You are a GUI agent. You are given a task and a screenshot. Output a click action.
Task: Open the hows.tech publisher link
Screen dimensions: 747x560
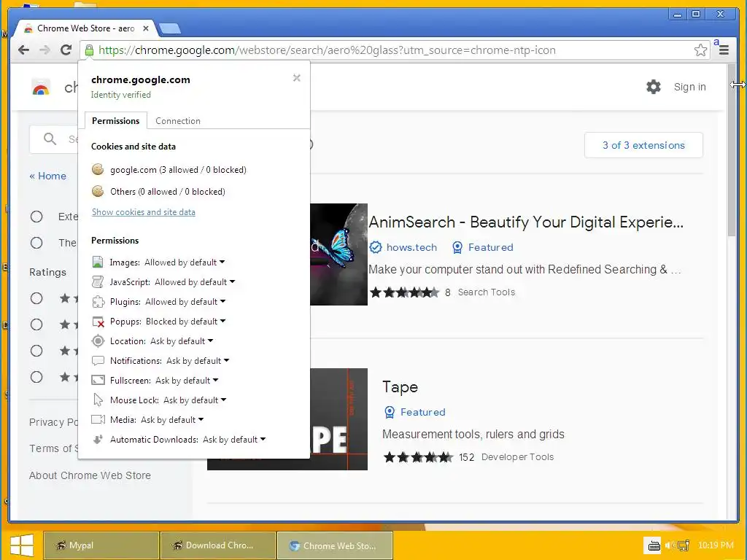411,247
